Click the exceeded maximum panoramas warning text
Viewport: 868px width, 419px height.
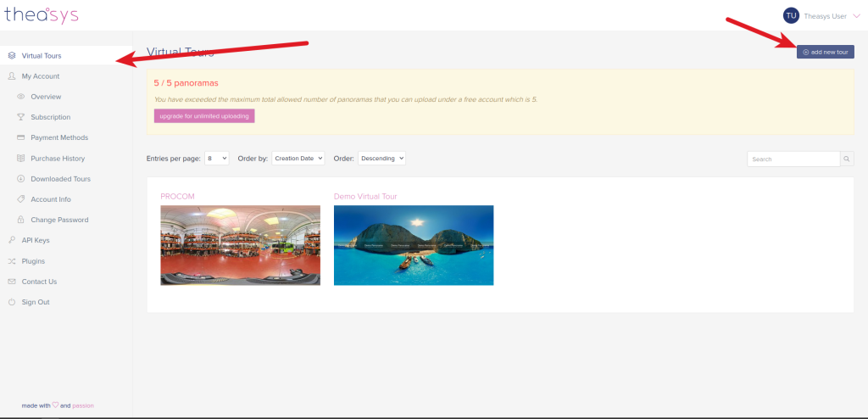[346, 100]
